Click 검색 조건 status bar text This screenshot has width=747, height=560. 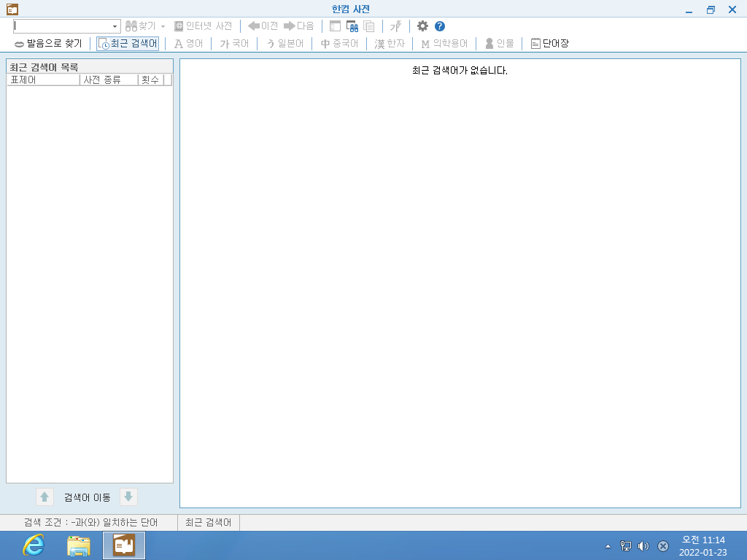(90, 522)
